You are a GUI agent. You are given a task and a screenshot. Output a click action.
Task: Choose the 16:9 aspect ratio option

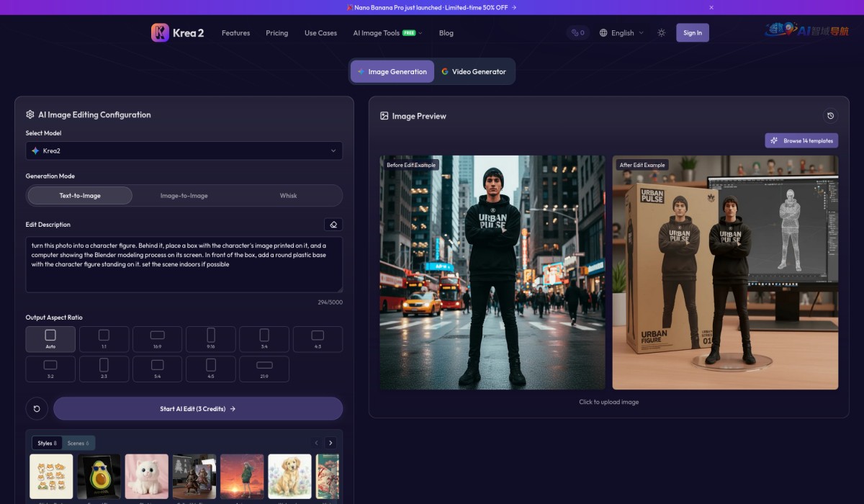tap(158, 339)
